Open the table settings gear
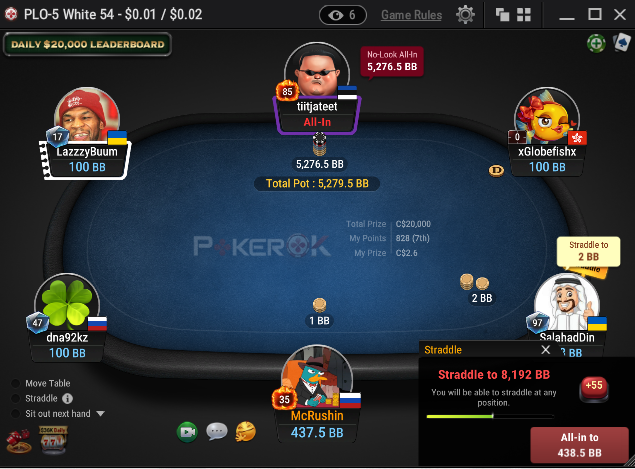The height and width of the screenshot is (469, 635). (465, 15)
